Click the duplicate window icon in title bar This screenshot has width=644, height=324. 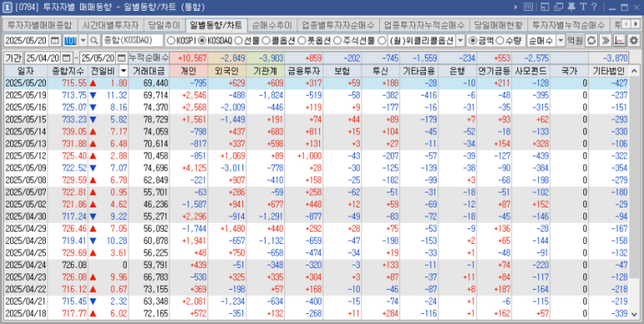pyautogui.click(x=558, y=7)
